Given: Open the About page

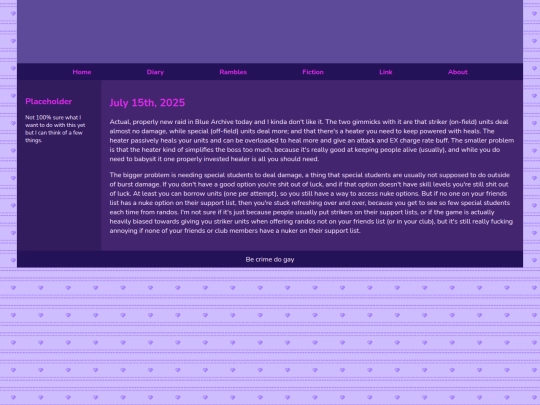Looking at the screenshot, I should click(x=458, y=72).
